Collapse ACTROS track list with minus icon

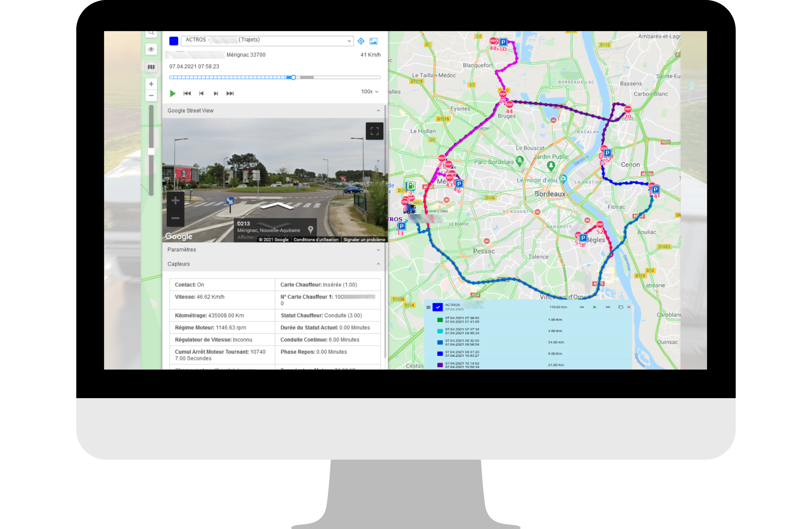(x=428, y=308)
